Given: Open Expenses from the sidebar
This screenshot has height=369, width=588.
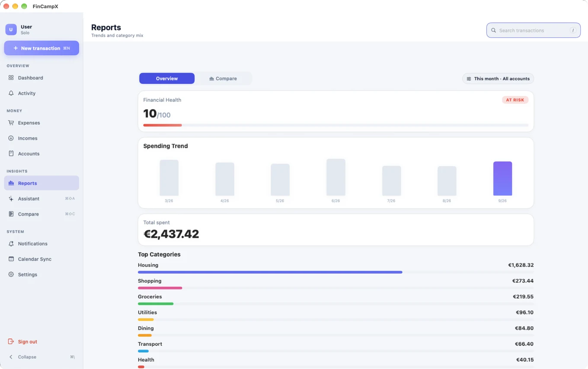Looking at the screenshot, I should point(42,123).
